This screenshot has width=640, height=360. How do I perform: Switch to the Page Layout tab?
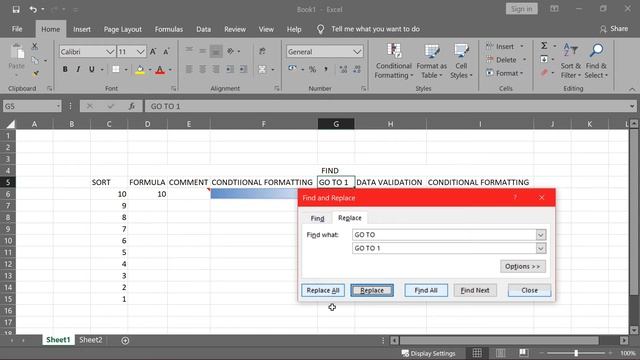(x=122, y=29)
